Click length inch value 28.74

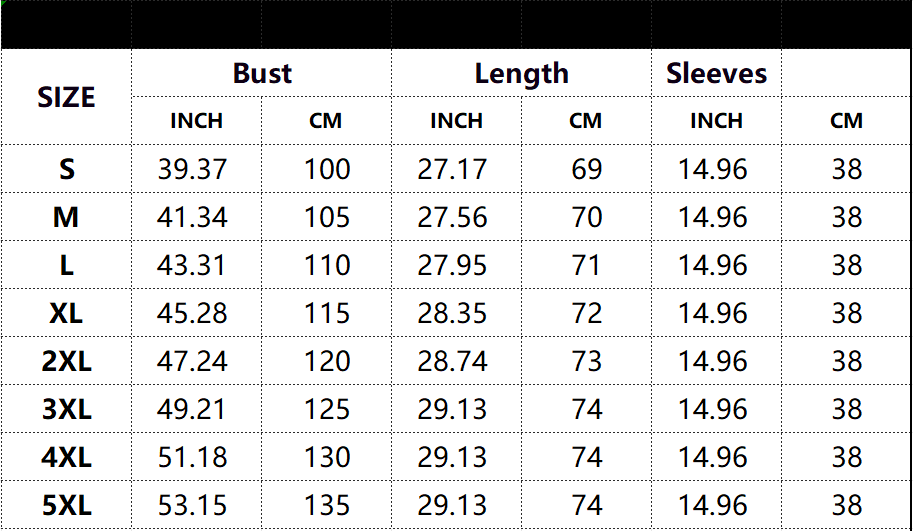[452, 362]
